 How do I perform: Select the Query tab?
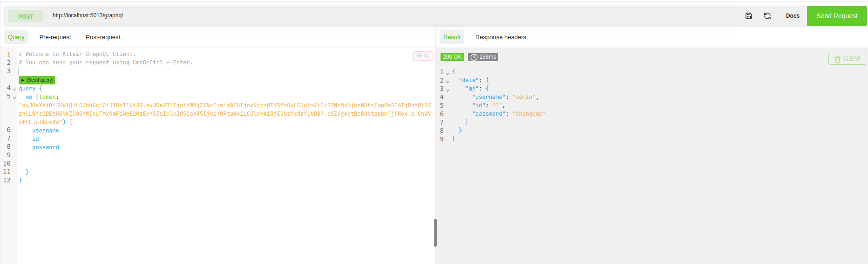pyautogui.click(x=16, y=37)
